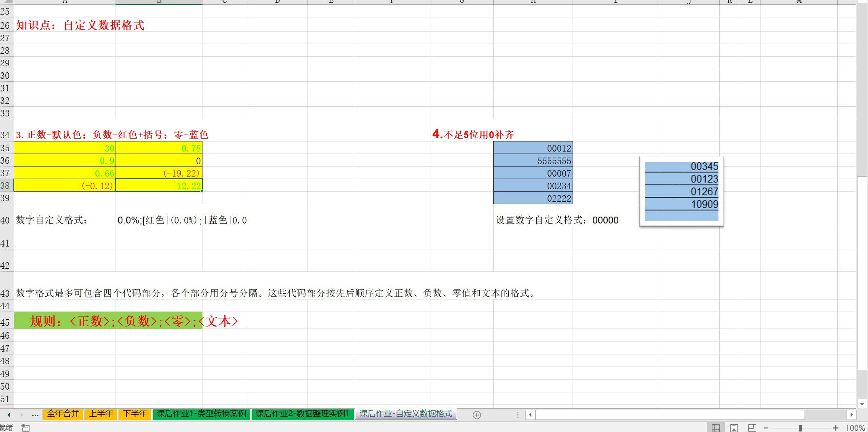Click the zoom slider handle
The width and height of the screenshot is (868, 432).
coord(800,428)
